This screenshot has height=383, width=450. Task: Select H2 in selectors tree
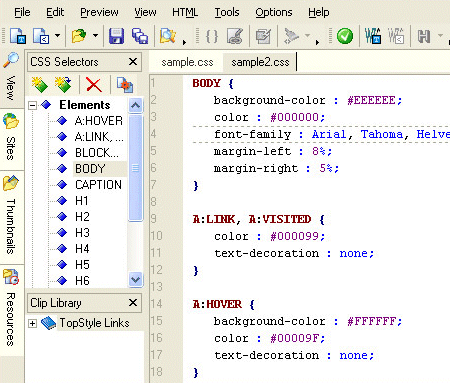coord(82,217)
